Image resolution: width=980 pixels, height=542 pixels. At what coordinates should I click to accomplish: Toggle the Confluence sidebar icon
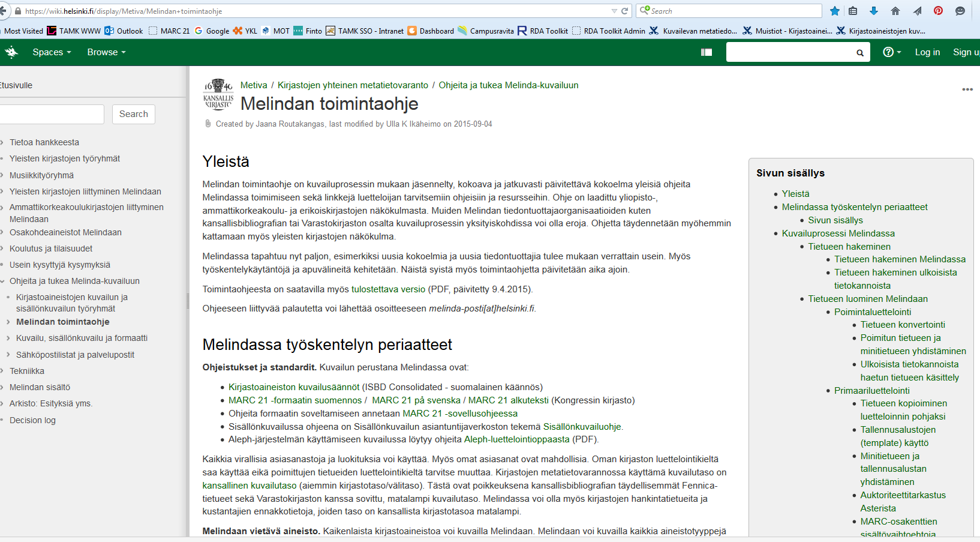(x=707, y=52)
